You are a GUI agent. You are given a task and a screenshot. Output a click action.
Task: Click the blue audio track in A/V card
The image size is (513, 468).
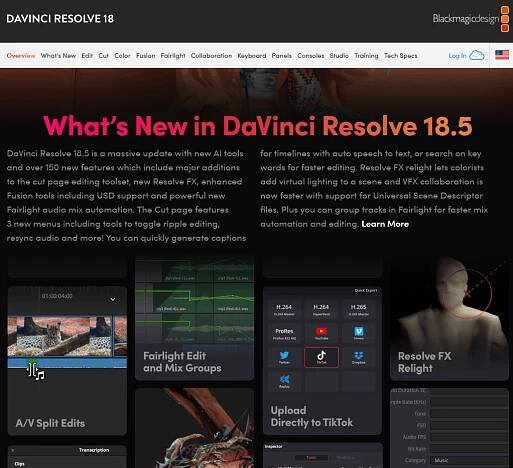(67, 363)
